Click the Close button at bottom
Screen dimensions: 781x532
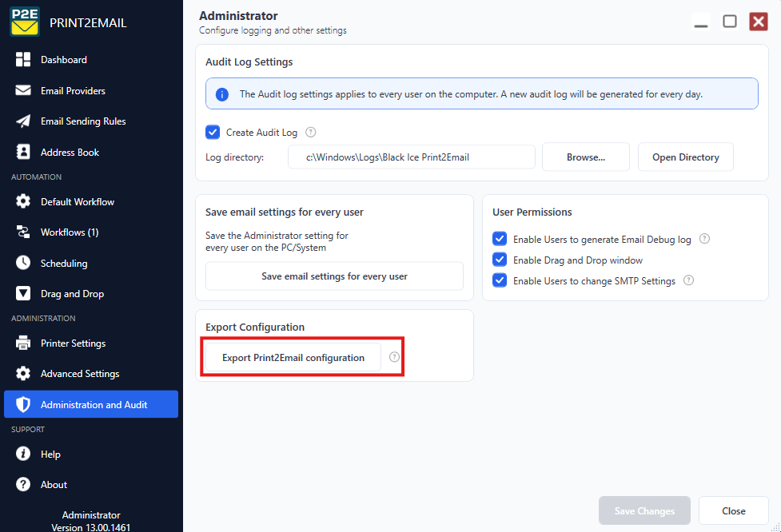point(734,510)
